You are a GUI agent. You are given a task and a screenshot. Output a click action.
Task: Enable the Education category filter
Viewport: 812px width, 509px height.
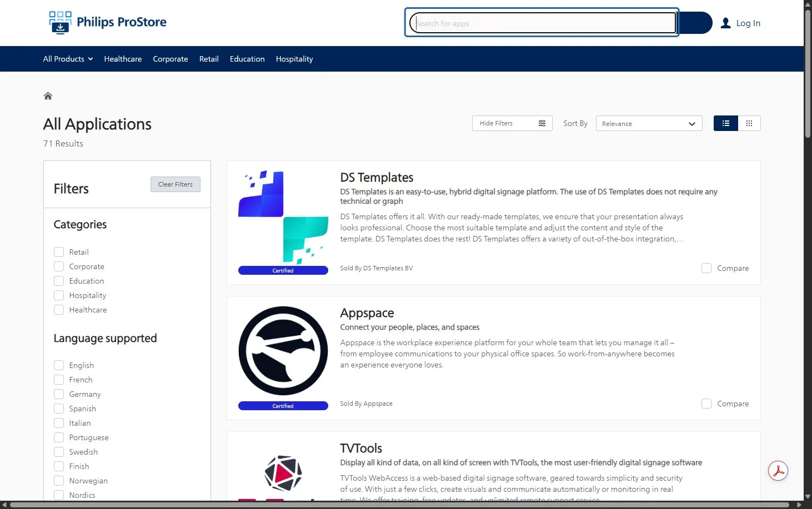click(x=59, y=281)
